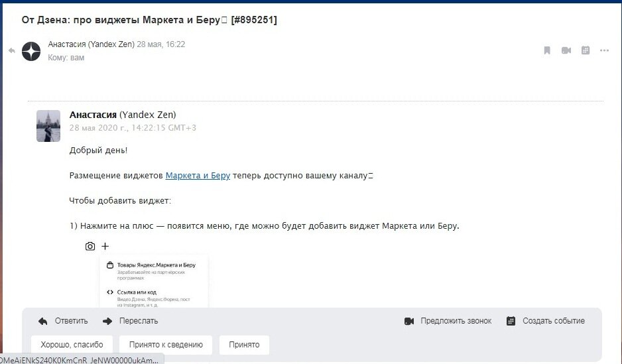Click the plus icon in the embedded screenshot
This screenshot has width=622, height=364.
coord(105,246)
